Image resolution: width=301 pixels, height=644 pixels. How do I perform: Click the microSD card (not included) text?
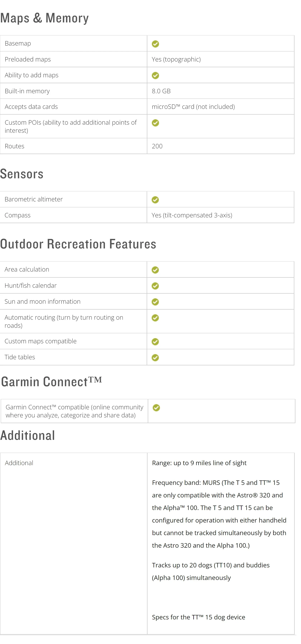pyautogui.click(x=193, y=107)
